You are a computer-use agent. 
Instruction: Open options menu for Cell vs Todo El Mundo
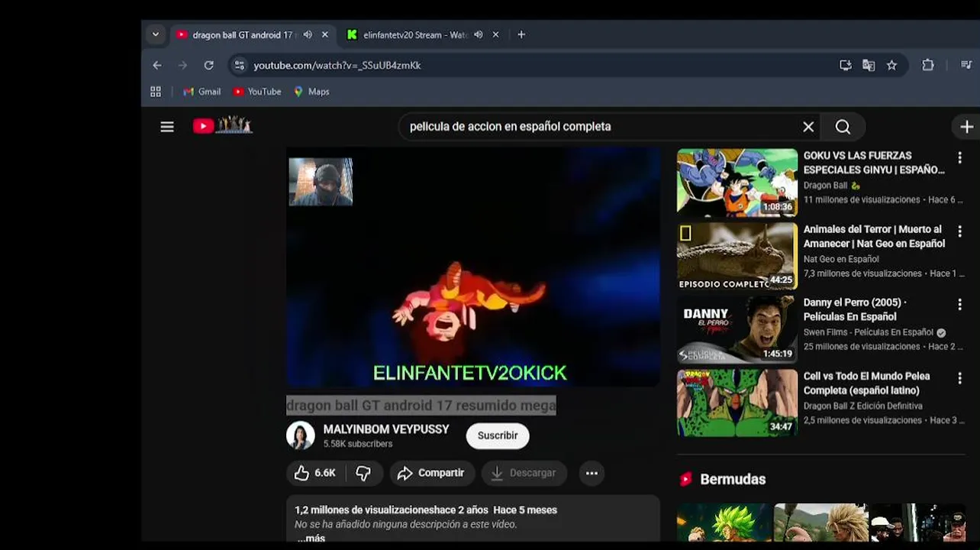(x=959, y=378)
